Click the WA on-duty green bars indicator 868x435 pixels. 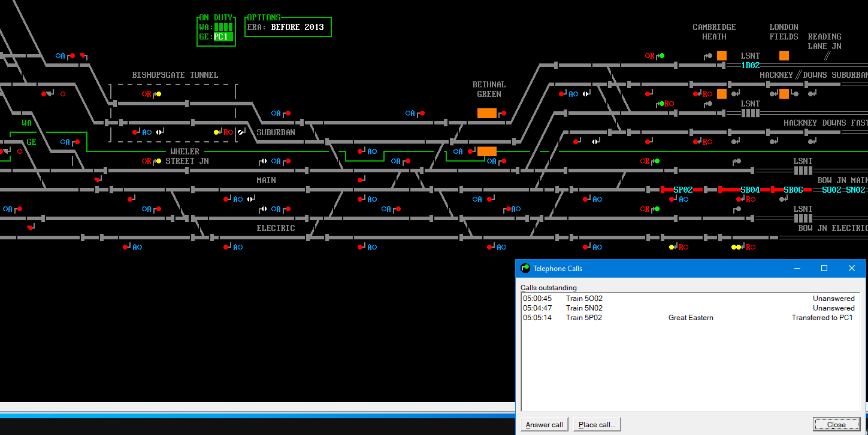pyautogui.click(x=223, y=27)
